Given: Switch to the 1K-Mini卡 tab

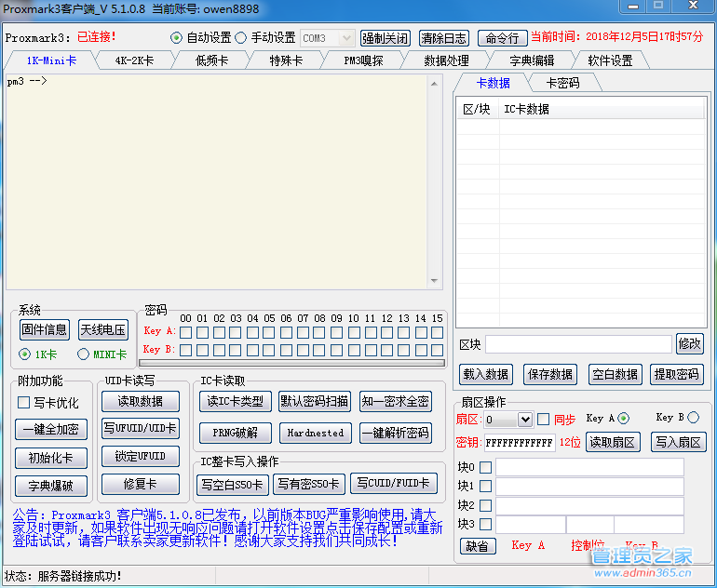Looking at the screenshot, I should [x=51, y=60].
